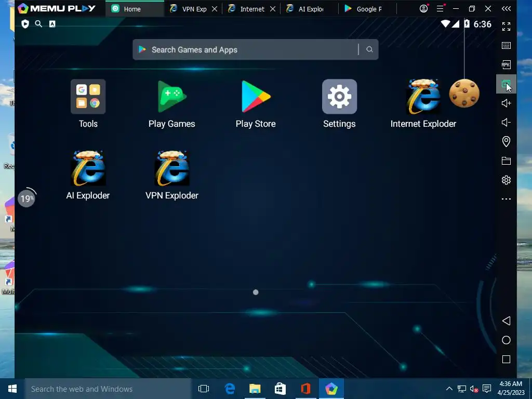
Task: Switch to the VPN Exp tab
Action: [x=194, y=9]
